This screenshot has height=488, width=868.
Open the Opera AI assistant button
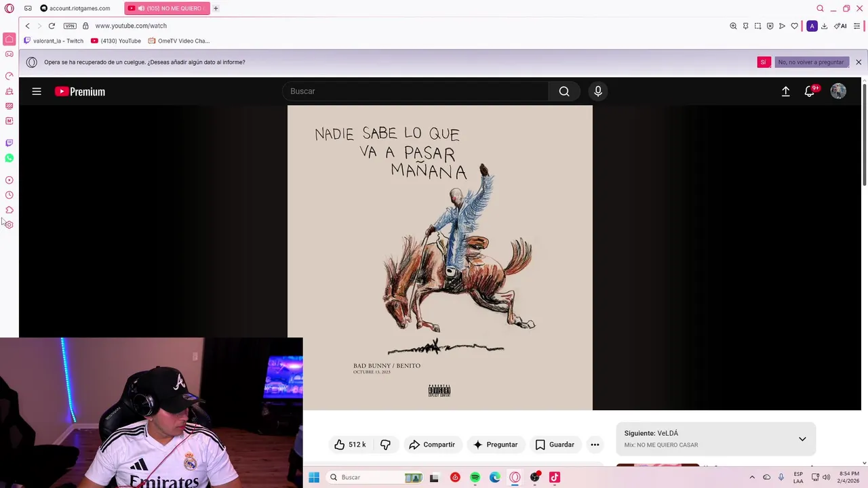(x=841, y=26)
